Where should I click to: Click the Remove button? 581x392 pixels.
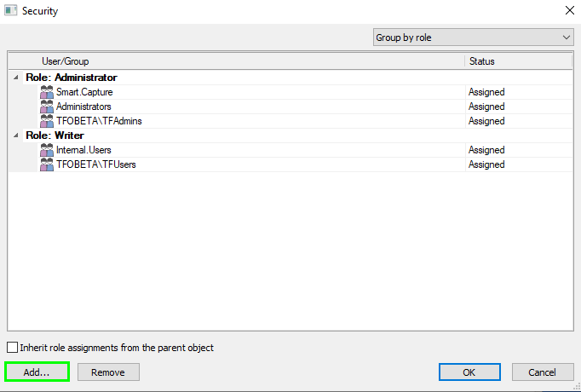tap(108, 372)
